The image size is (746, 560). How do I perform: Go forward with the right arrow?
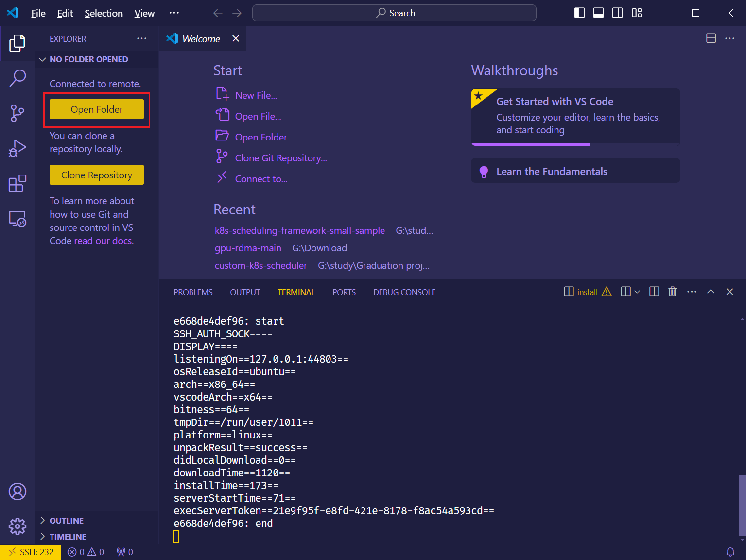coord(237,13)
